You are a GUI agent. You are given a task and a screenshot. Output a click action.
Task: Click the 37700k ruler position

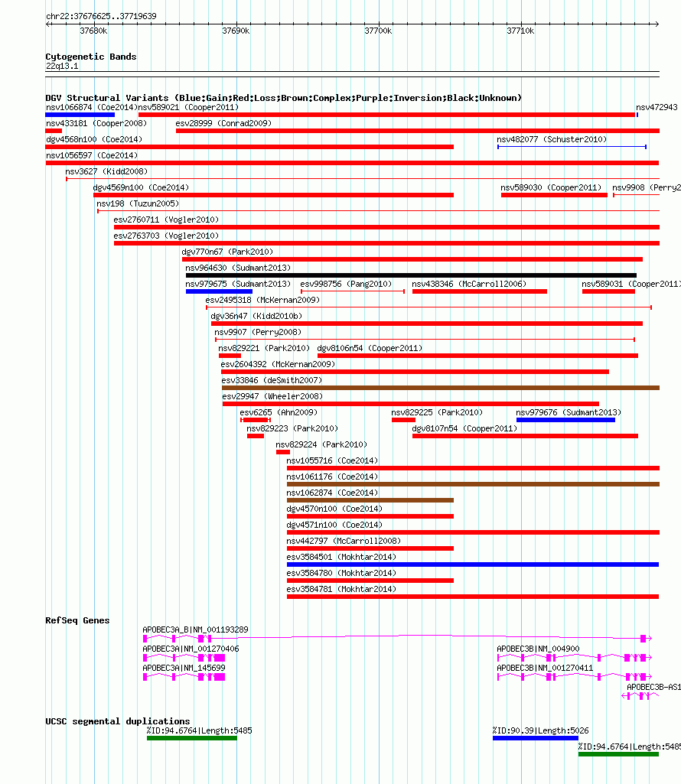point(378,31)
